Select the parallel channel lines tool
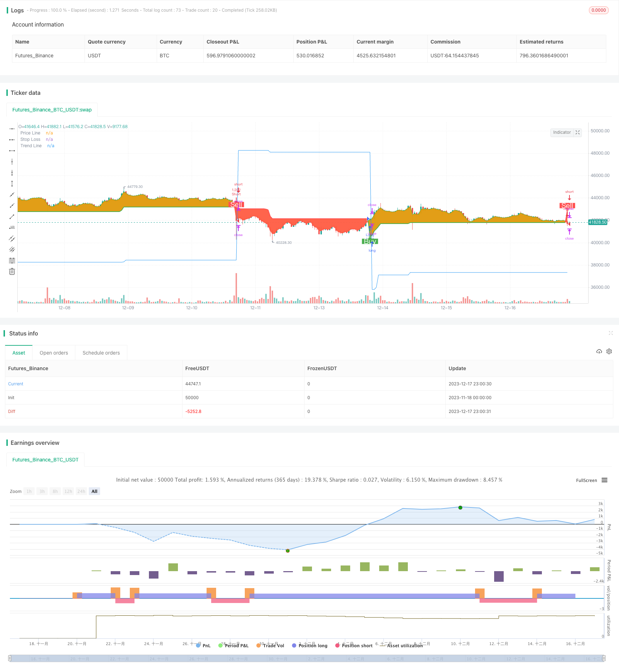The height and width of the screenshot is (672, 619). click(12, 239)
